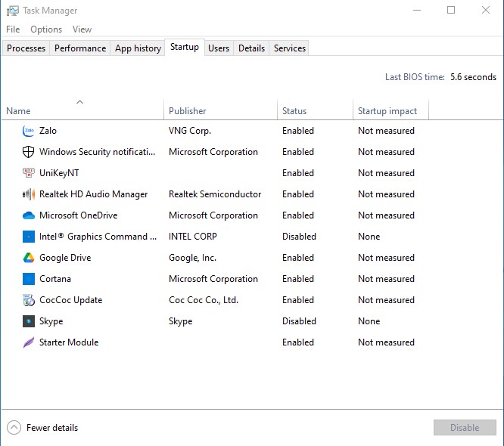
Task: Open the File menu
Action: tap(13, 29)
